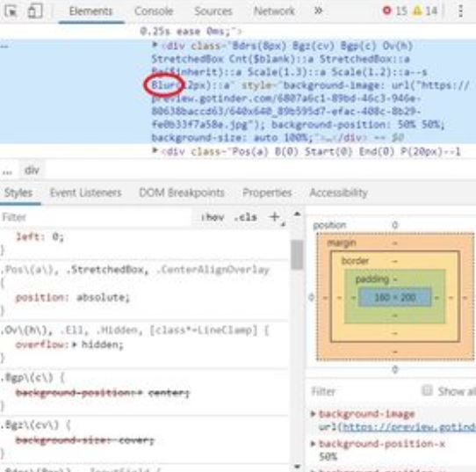The height and width of the screenshot is (472, 476).
Task: Toggle the .cls class editor
Action: click(246, 217)
